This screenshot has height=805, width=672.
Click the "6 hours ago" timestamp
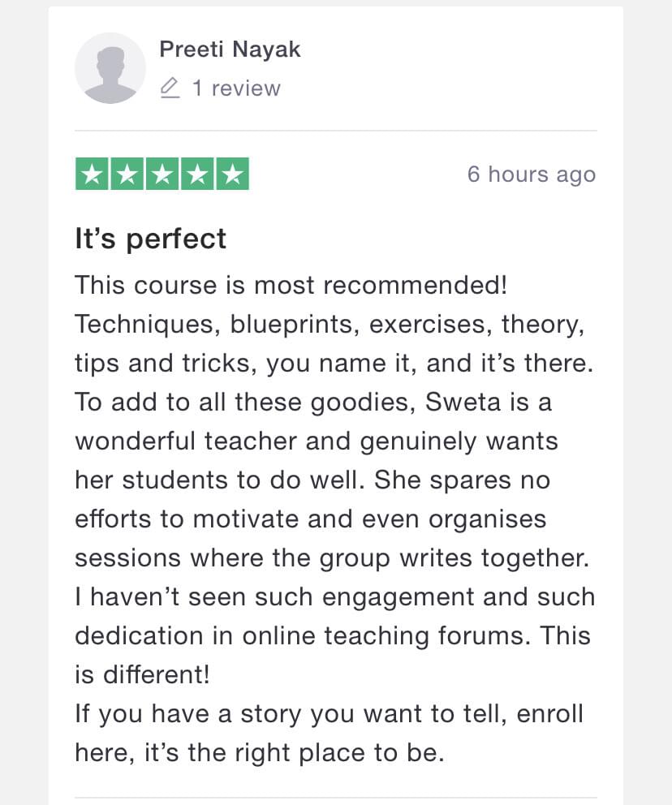(531, 174)
